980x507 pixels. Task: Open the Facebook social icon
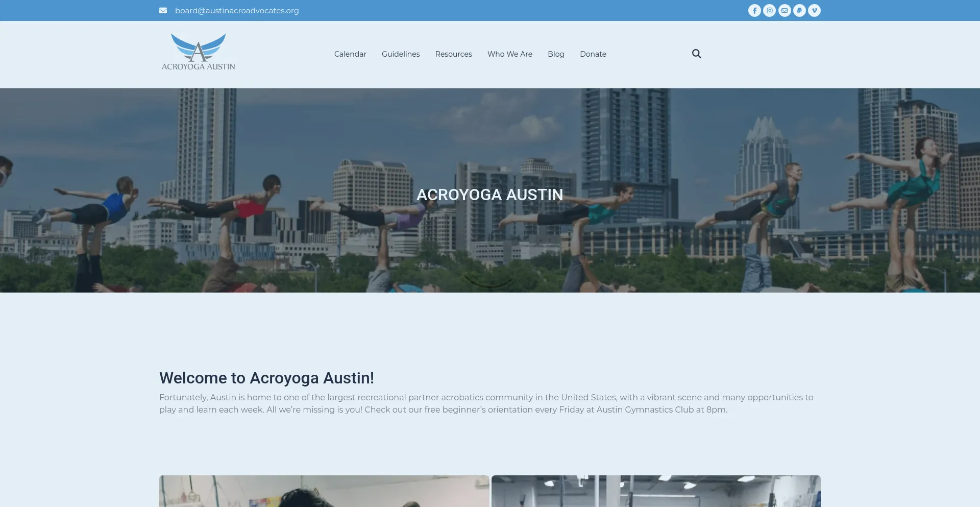[754, 11]
